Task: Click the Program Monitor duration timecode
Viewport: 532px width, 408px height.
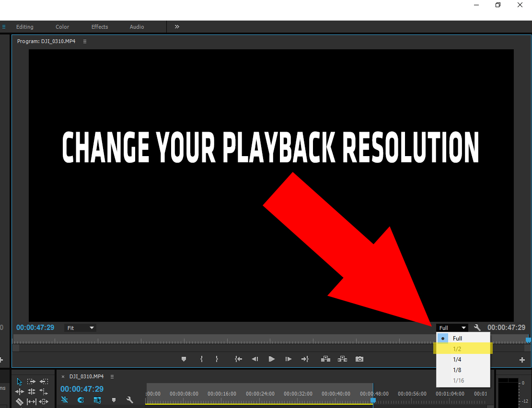Action: [x=506, y=328]
